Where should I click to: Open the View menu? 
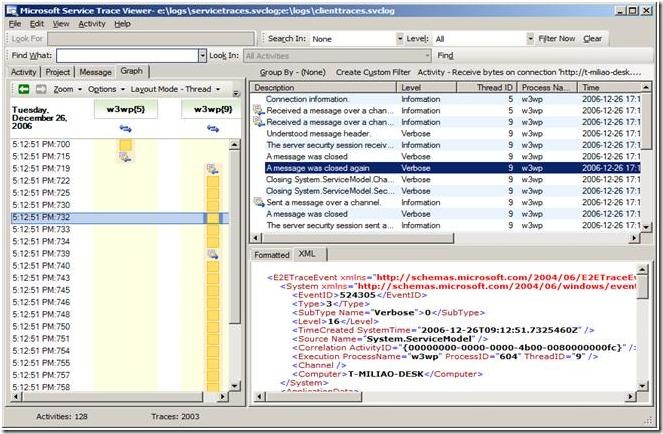pyautogui.click(x=61, y=24)
